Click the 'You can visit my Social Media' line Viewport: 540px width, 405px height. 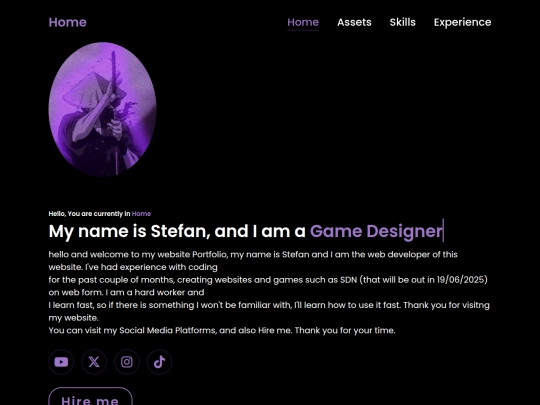222,331
